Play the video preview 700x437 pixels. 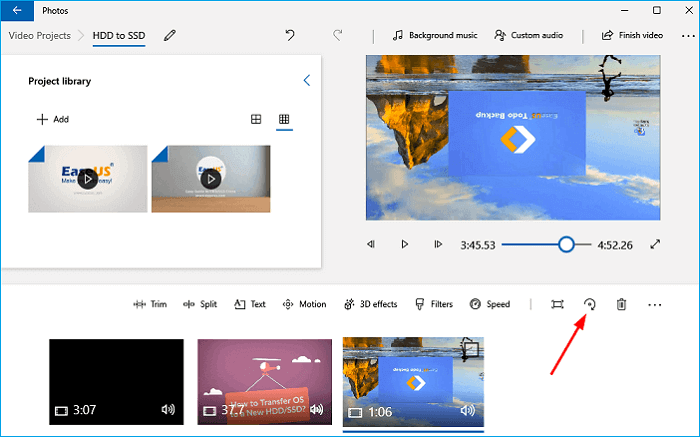tap(404, 244)
